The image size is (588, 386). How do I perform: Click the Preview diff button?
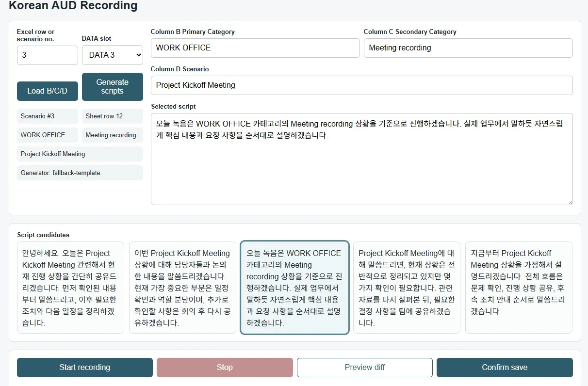click(365, 368)
